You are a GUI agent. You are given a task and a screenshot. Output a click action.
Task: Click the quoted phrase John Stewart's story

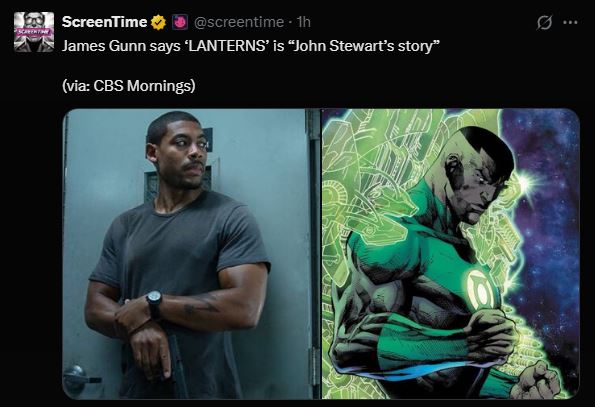click(x=363, y=46)
